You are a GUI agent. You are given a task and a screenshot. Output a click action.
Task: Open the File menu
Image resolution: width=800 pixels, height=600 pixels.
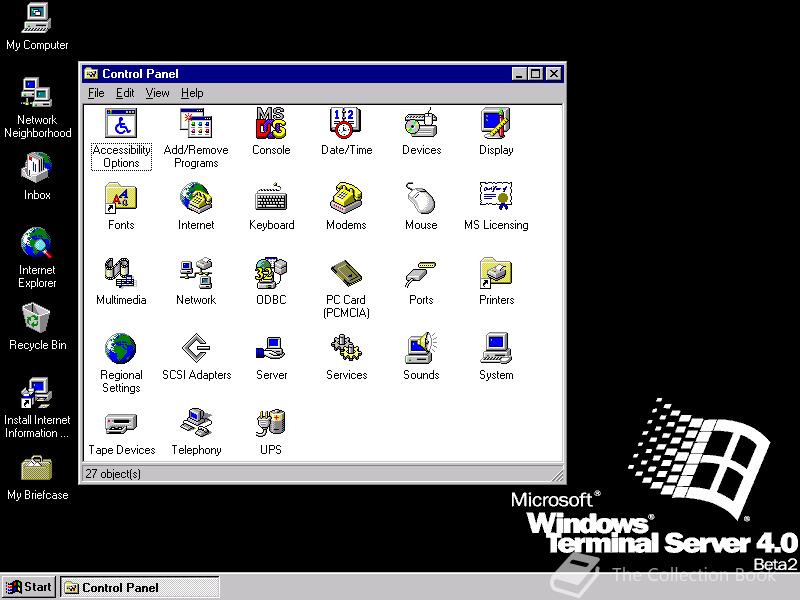pyautogui.click(x=96, y=93)
